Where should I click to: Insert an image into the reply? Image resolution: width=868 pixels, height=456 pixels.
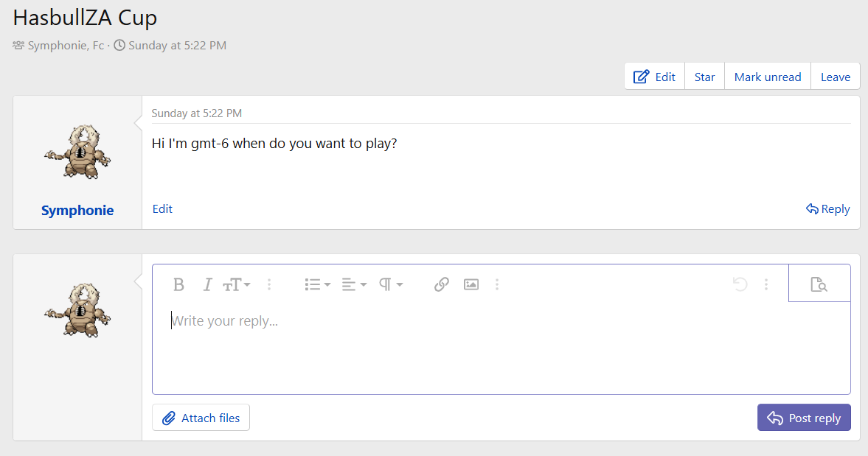coord(471,284)
